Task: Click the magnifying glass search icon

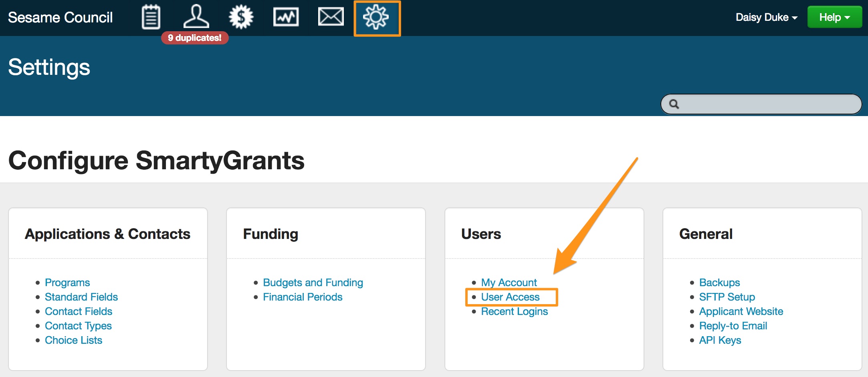Action: 674,104
